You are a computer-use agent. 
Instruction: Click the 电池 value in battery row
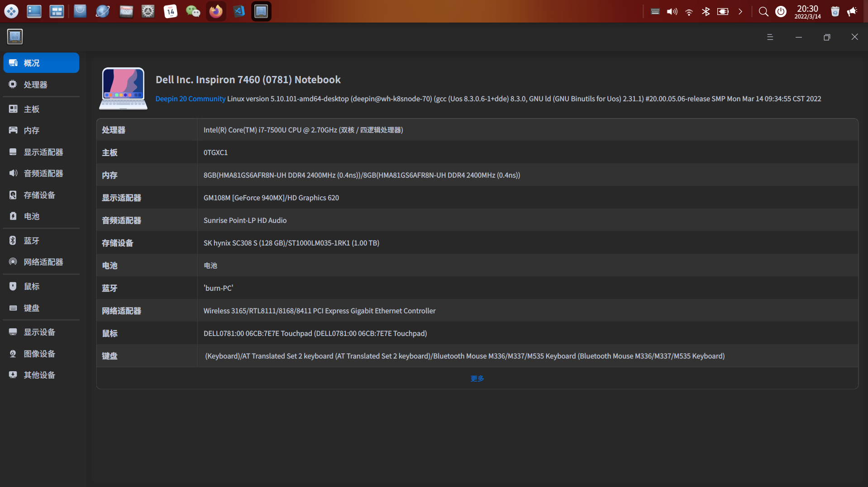tap(210, 265)
